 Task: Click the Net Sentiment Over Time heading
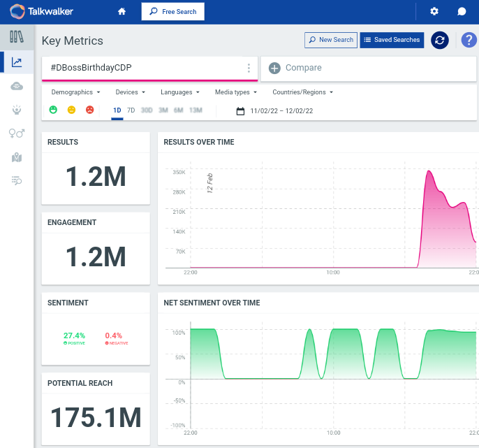point(212,303)
